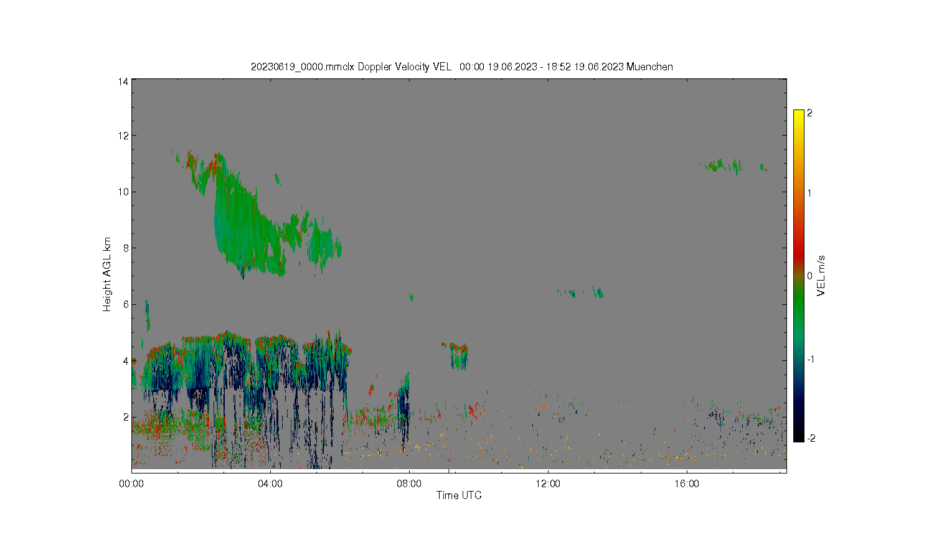Click the small cloud patch near 09:30 at 4 km

click(x=460, y=357)
